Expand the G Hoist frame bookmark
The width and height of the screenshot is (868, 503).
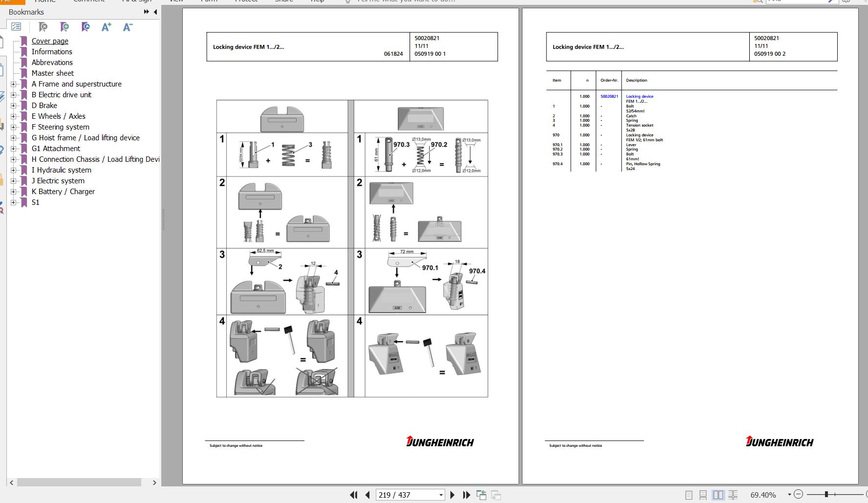[x=14, y=138]
